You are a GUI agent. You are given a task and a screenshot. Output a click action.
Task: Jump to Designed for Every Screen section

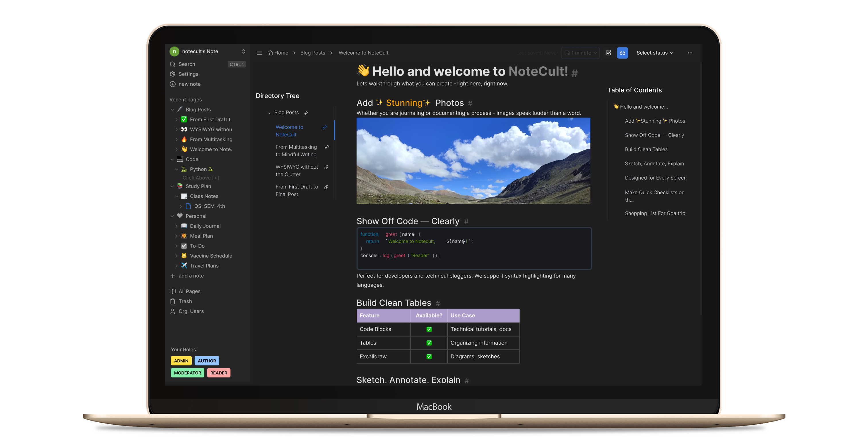[655, 178]
